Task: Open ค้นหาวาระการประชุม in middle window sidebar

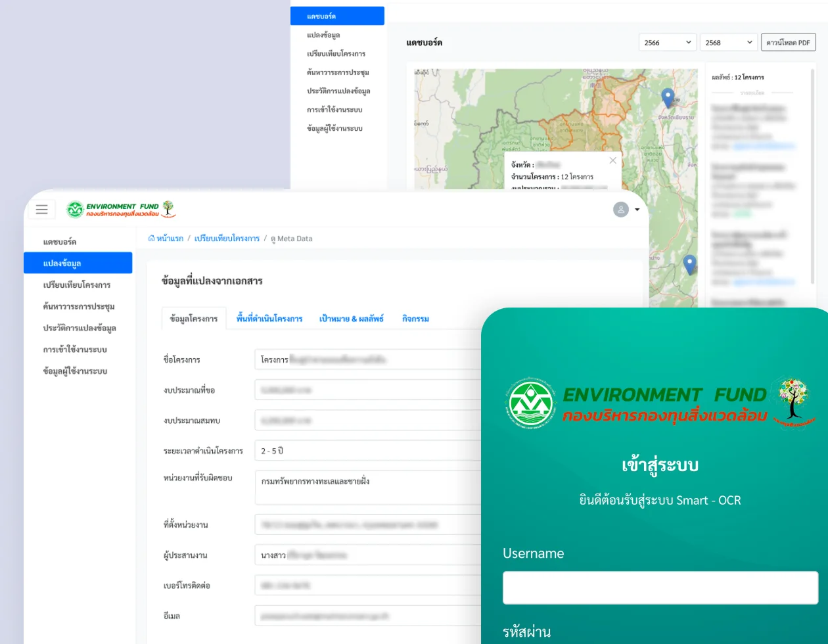Action: (x=78, y=306)
